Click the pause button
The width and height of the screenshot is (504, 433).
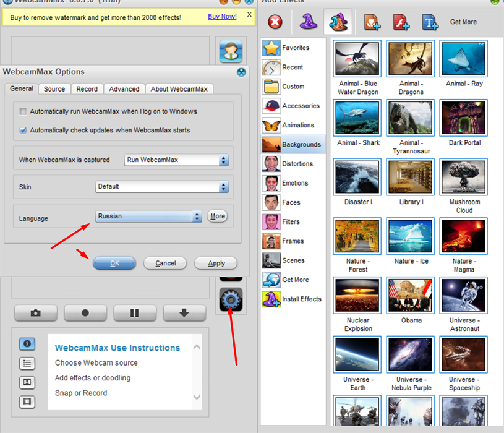(x=135, y=313)
